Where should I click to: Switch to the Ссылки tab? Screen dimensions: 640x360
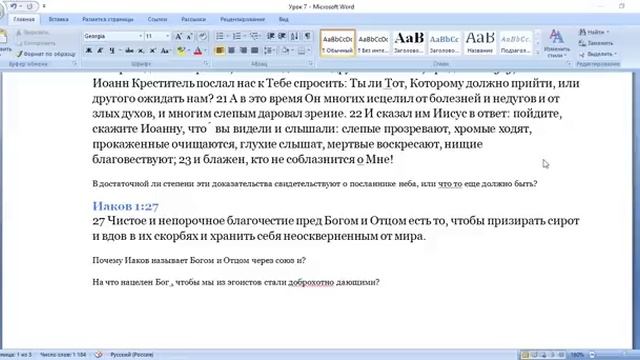[x=157, y=19]
